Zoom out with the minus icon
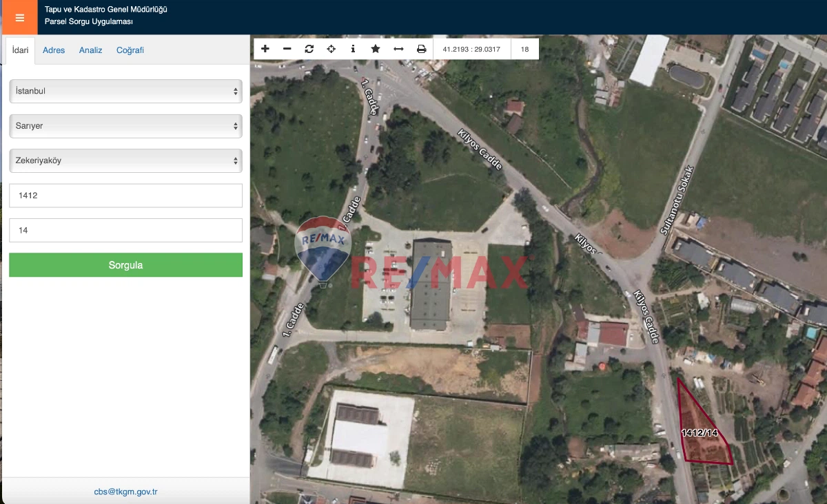Screen dimensions: 827x504 tap(287, 49)
